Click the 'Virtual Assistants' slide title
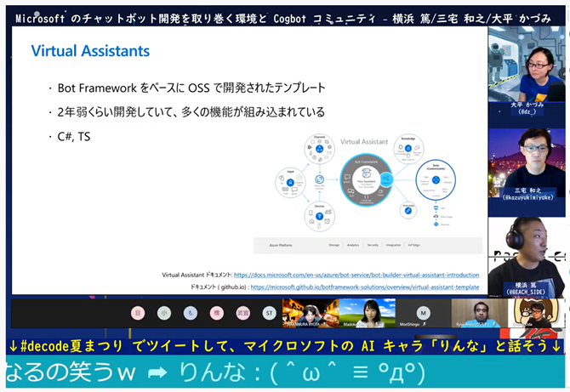 point(90,51)
